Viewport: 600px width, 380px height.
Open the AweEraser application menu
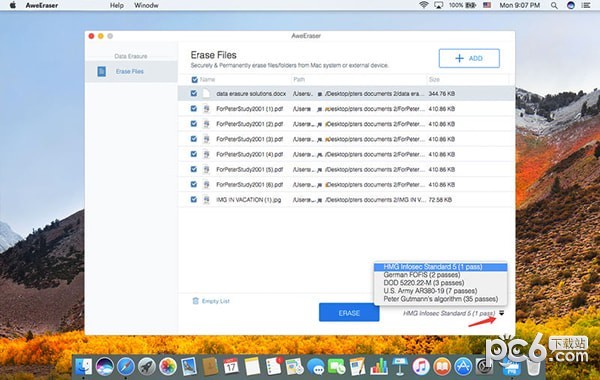pos(42,5)
